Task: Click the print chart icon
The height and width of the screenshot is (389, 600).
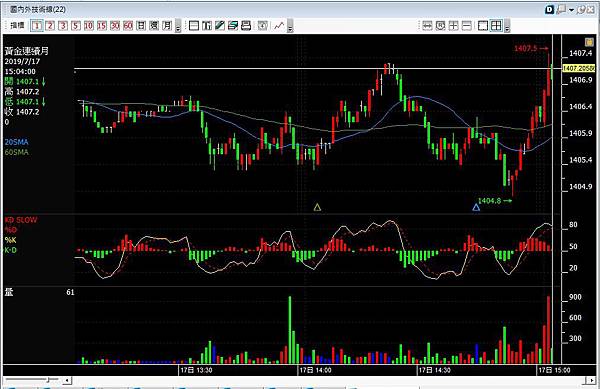Action: [x=246, y=26]
